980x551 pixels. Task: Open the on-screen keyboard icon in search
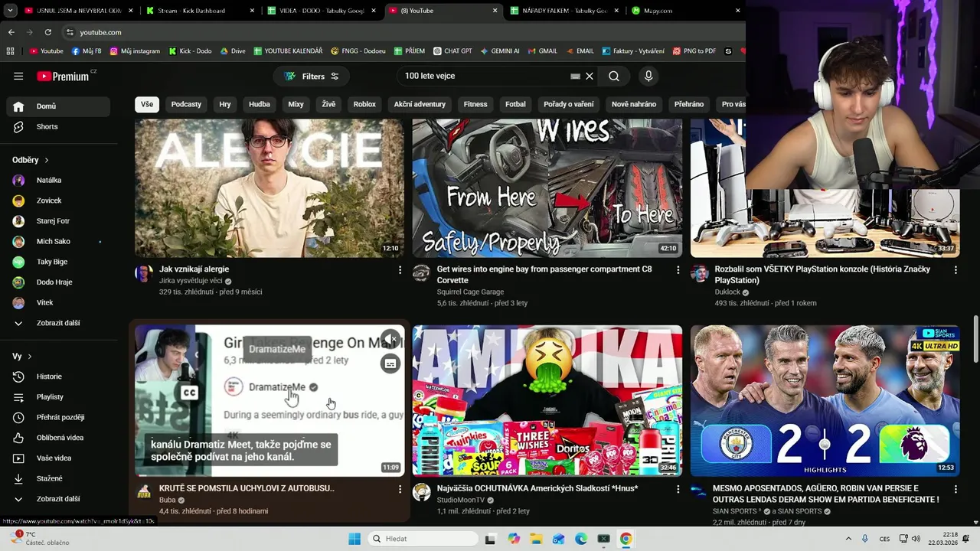click(x=575, y=77)
